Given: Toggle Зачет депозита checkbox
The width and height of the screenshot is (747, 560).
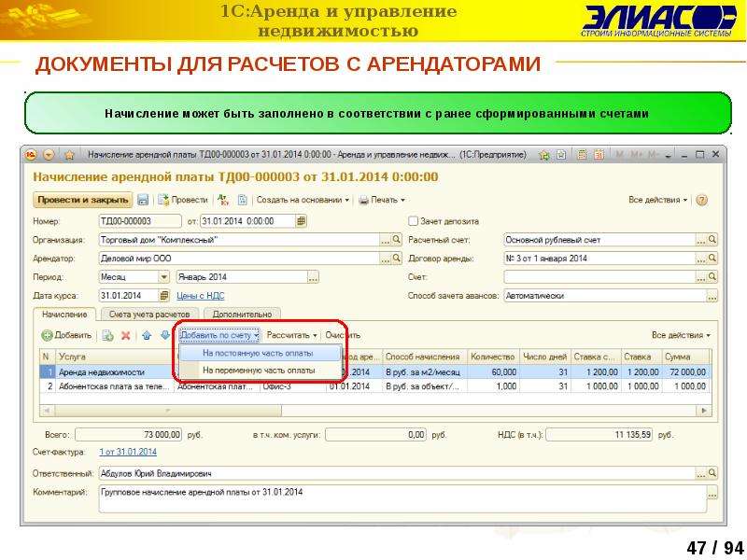Looking at the screenshot, I should coord(413,221).
